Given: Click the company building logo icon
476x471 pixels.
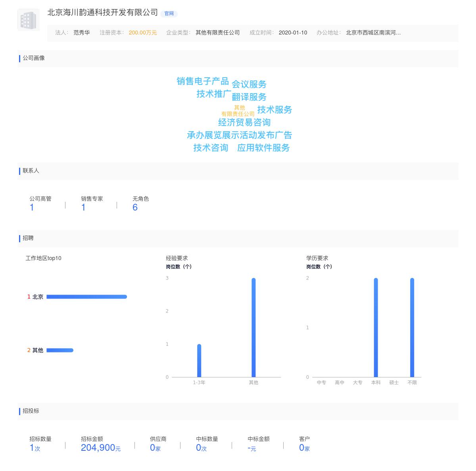Looking at the screenshot, I should [x=29, y=20].
